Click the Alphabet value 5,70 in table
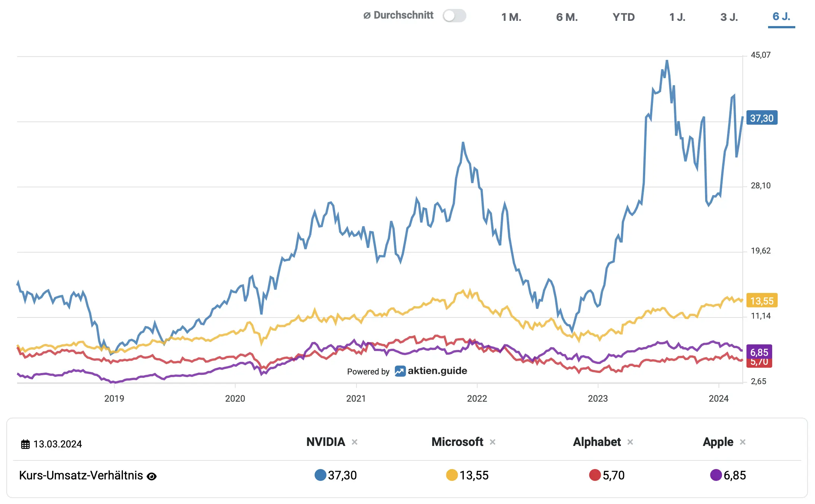The width and height of the screenshot is (815, 504). point(613,475)
